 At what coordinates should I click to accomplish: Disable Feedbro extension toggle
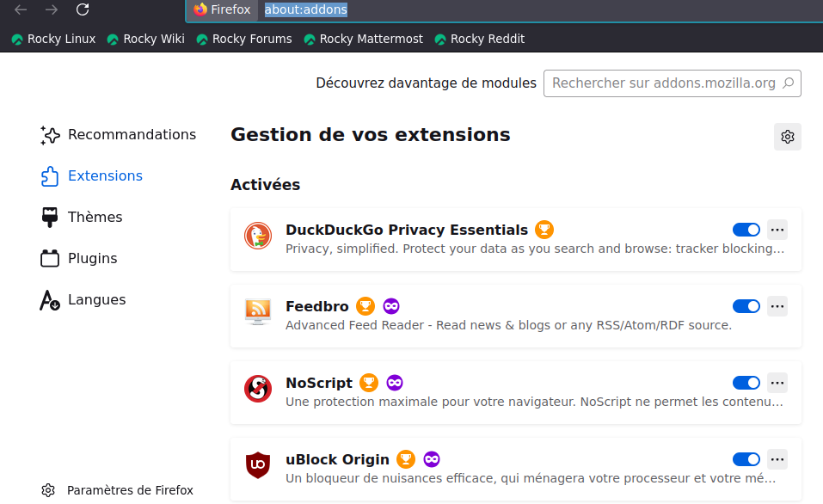point(746,306)
